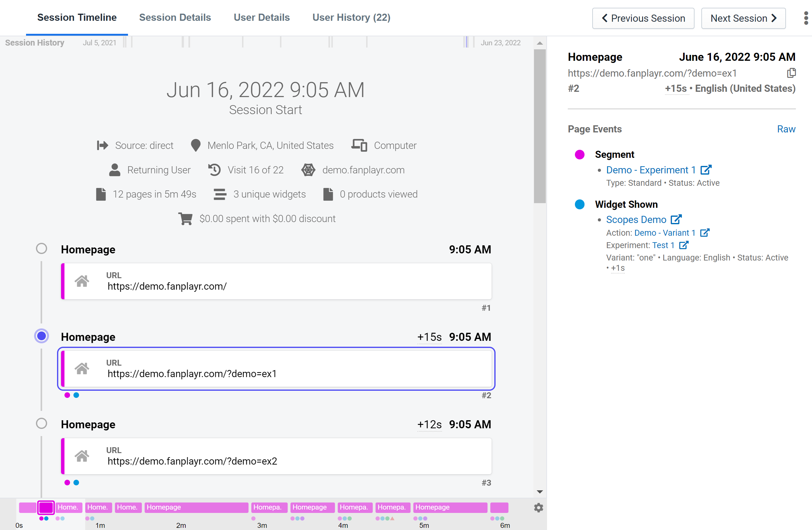
Task: Click the scrollbar down arrow
Action: click(540, 492)
